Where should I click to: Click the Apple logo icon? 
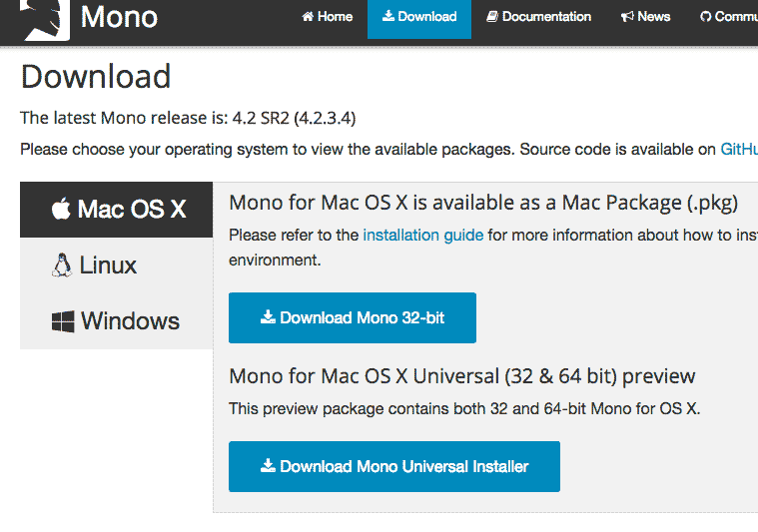click(x=62, y=210)
